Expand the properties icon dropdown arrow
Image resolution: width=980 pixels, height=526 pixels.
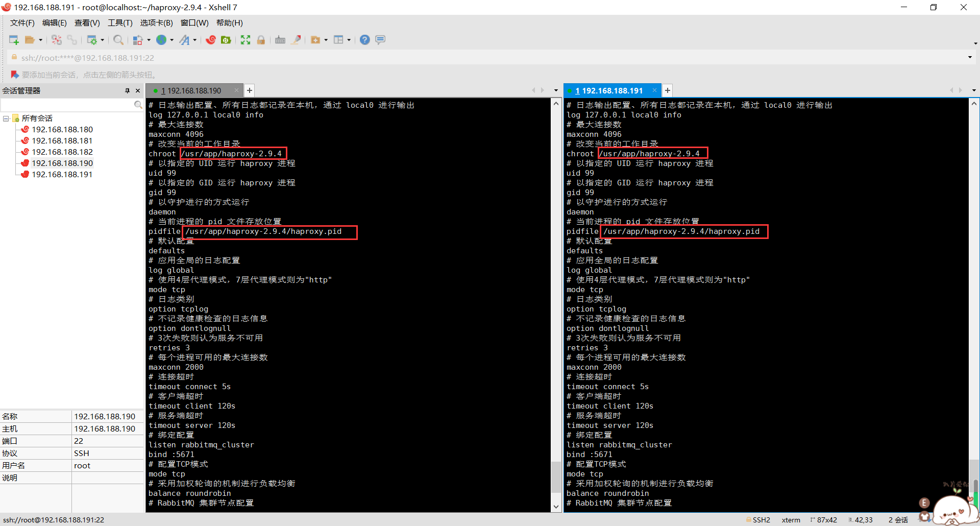click(103, 40)
